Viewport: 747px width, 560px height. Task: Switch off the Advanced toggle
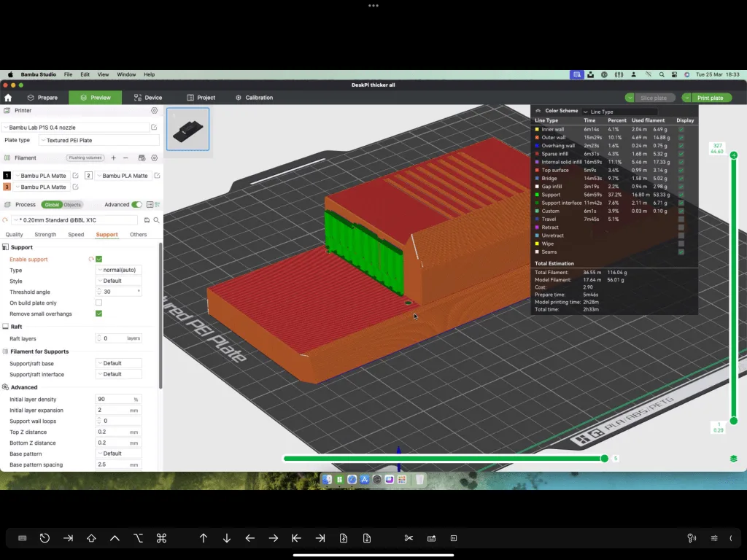pos(136,205)
